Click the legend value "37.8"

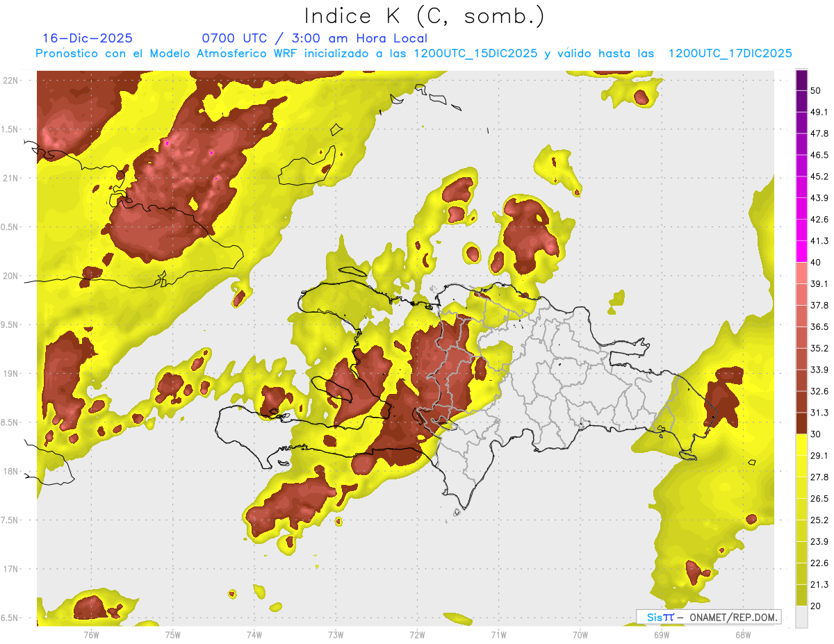819,305
